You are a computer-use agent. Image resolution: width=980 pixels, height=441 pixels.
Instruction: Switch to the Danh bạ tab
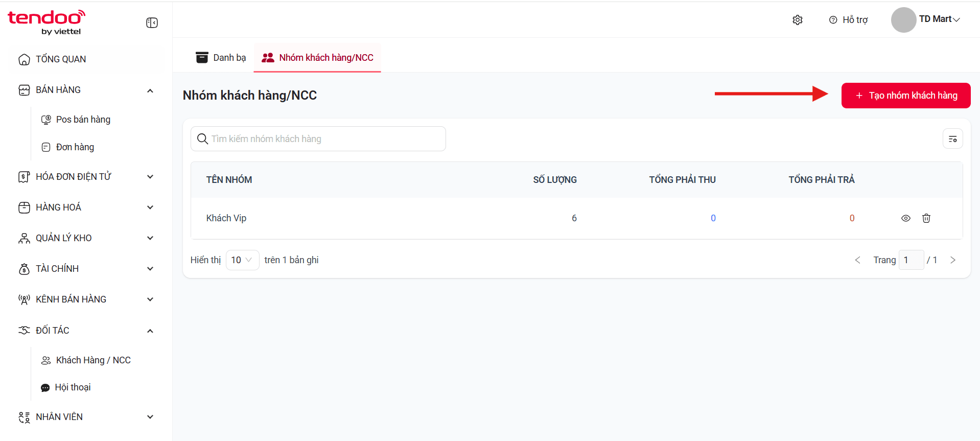pos(221,58)
